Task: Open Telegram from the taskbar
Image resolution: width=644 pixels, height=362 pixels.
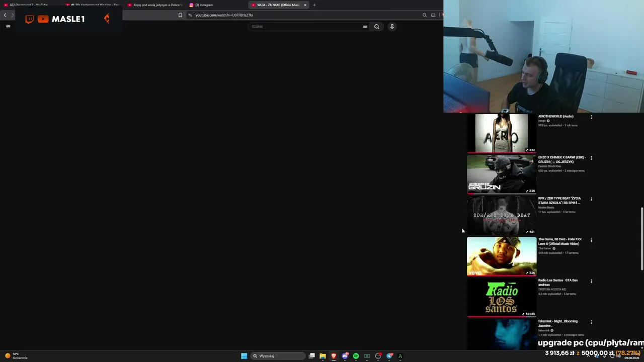Action: (x=389, y=356)
